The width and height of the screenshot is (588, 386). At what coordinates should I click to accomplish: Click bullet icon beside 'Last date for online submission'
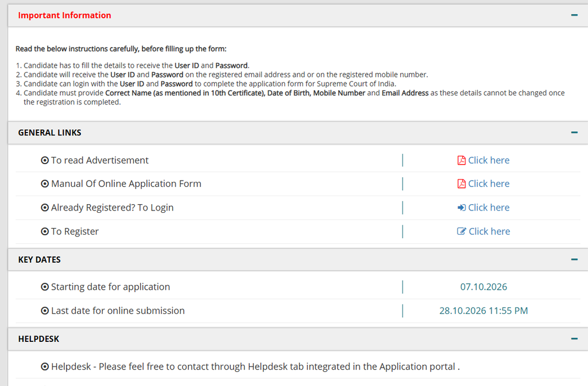point(45,311)
